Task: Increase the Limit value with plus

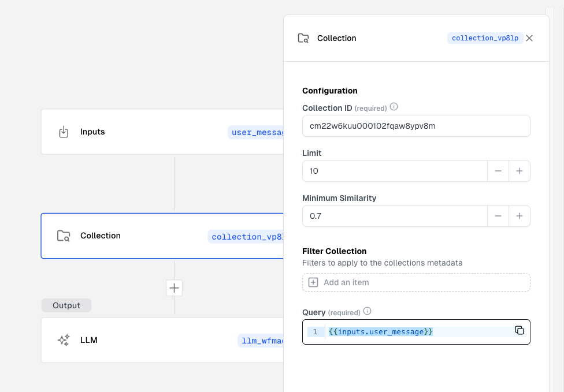Action: pyautogui.click(x=520, y=171)
